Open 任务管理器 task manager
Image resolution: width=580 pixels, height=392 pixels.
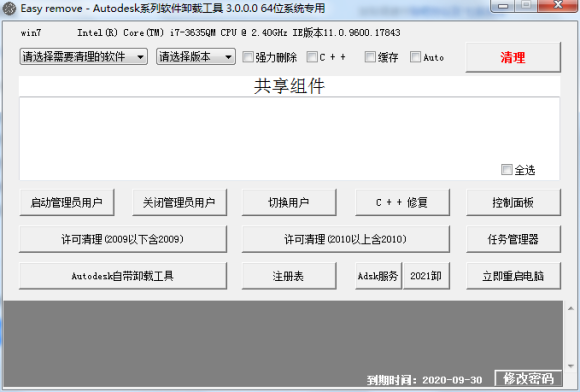coord(513,239)
